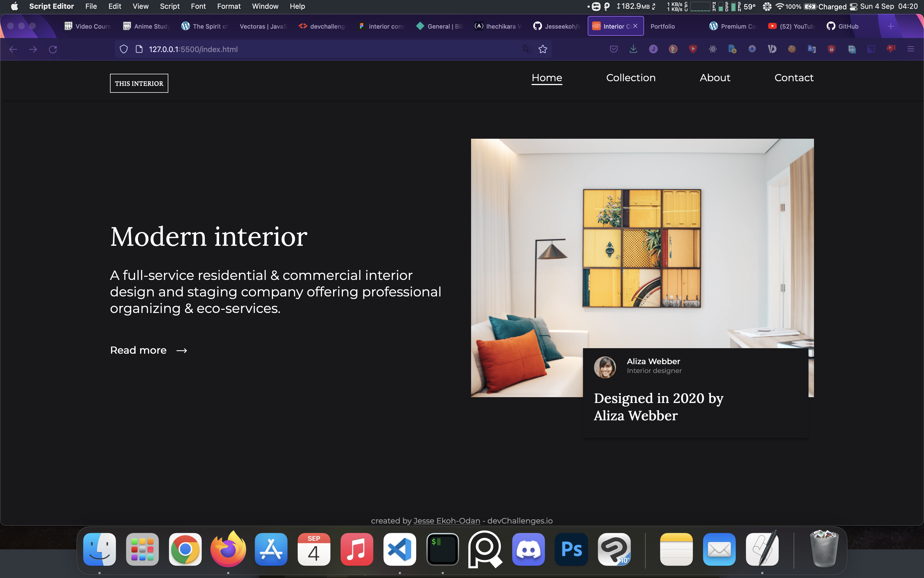This screenshot has height=578, width=924.
Task: Open Terminal from the dock
Action: (x=442, y=549)
